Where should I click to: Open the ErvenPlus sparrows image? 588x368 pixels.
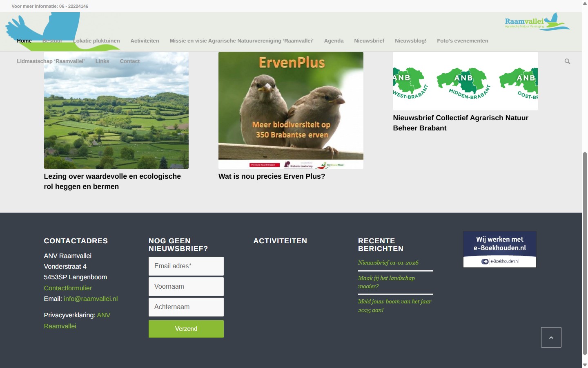pos(291,110)
